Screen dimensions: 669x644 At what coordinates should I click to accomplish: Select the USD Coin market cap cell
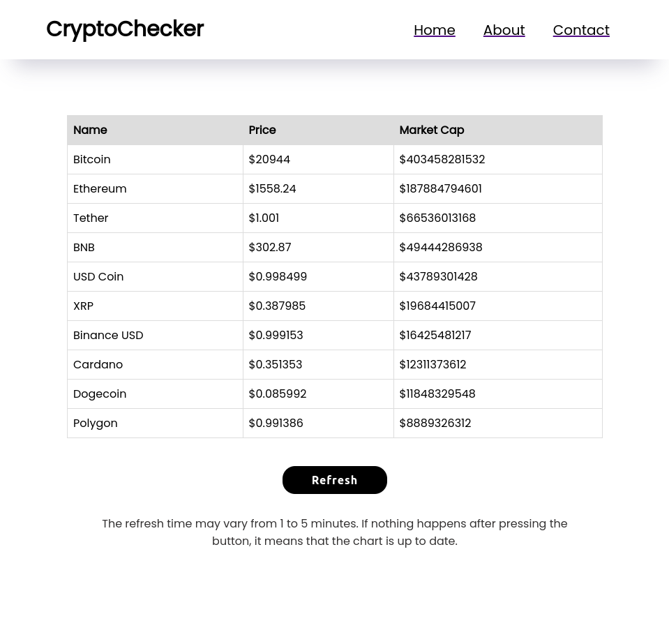pos(438,276)
